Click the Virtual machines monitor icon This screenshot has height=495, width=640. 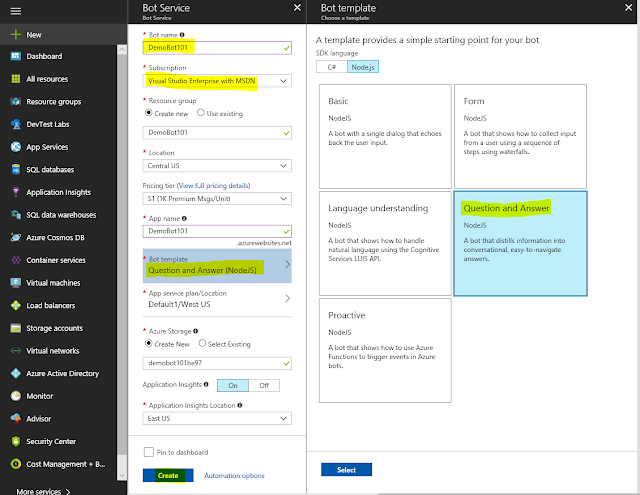tap(16, 283)
